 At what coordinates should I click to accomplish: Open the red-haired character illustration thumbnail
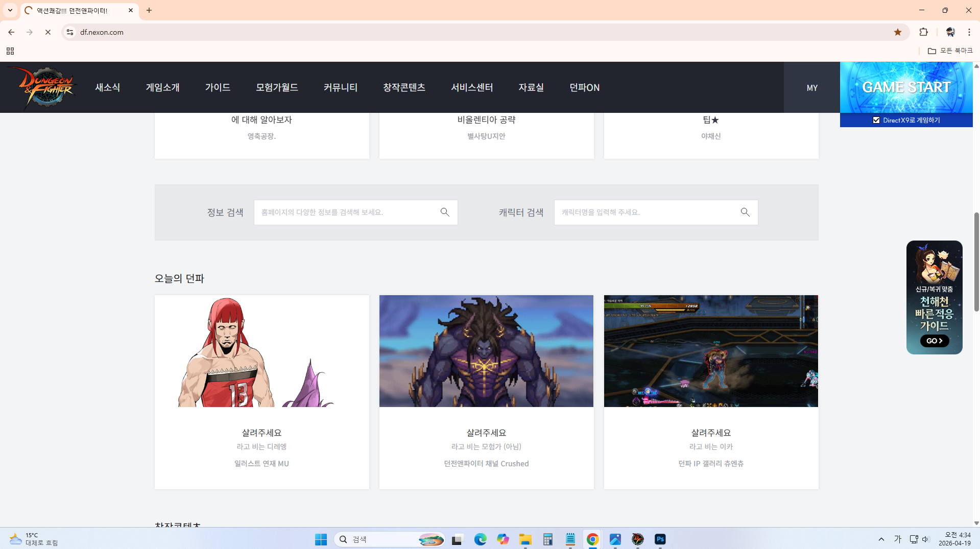click(261, 351)
